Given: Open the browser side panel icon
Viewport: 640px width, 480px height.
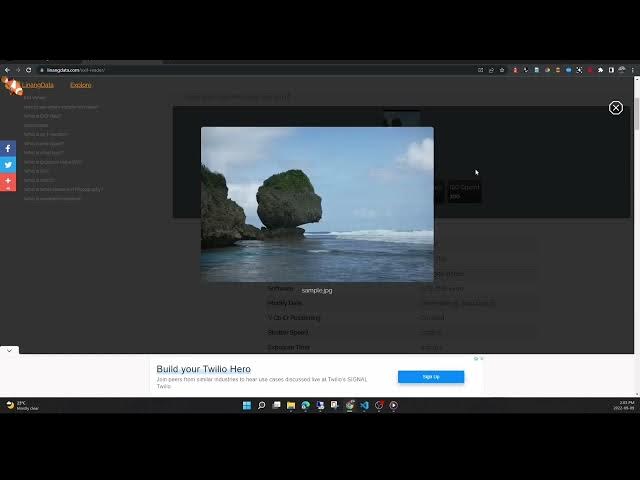Looking at the screenshot, I should (x=611, y=70).
